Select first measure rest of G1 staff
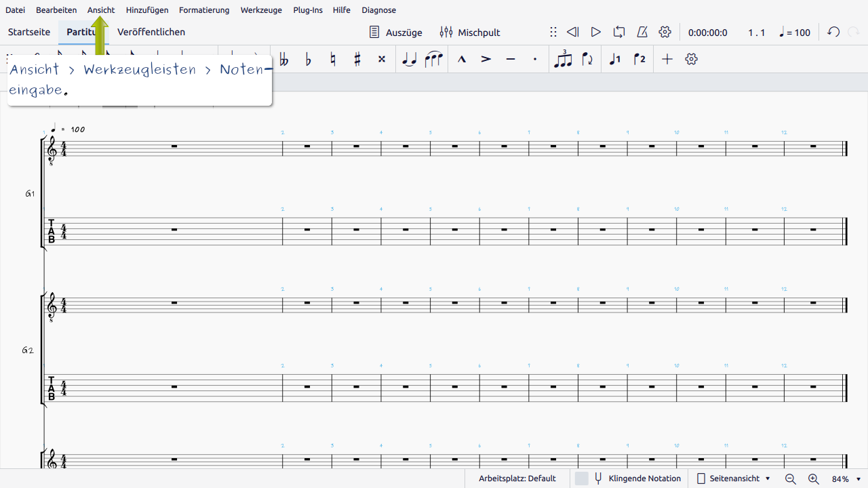868x488 pixels. 174,146
